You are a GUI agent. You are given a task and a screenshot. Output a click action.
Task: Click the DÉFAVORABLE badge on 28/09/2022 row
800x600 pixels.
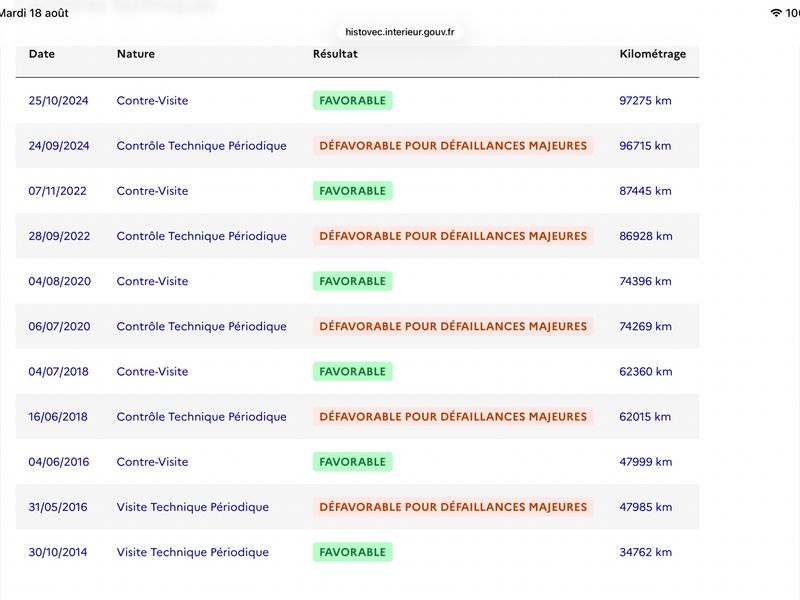pos(453,236)
